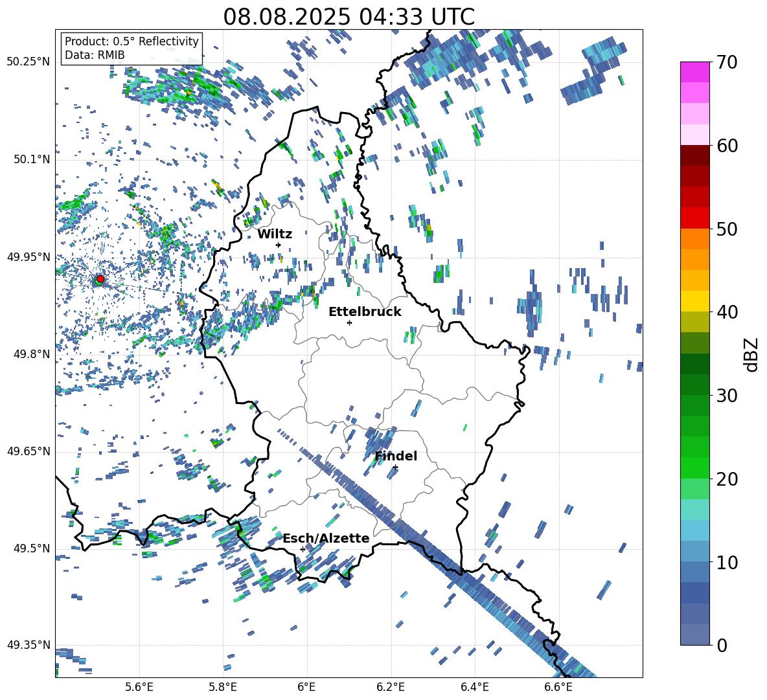Image resolution: width=767 pixels, height=700 pixels.
Task: Click the magenta swatch below 70 dBZ
Action: [x=694, y=72]
